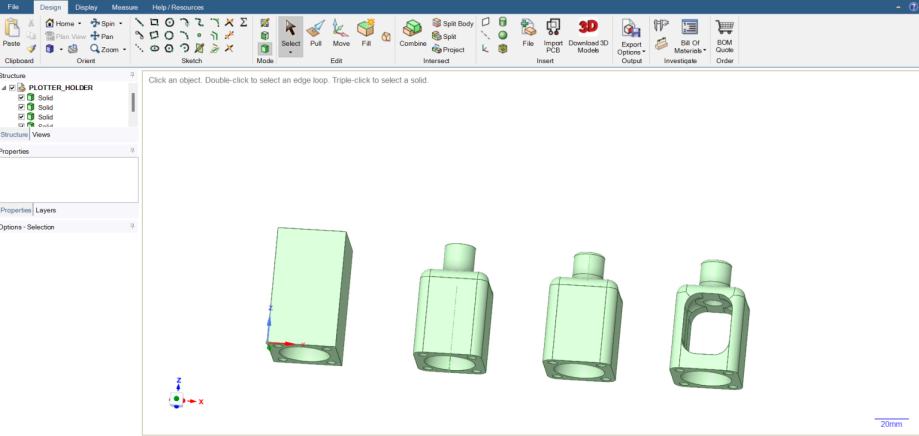
Task: Open Download 3D Models
Action: pyautogui.click(x=588, y=35)
